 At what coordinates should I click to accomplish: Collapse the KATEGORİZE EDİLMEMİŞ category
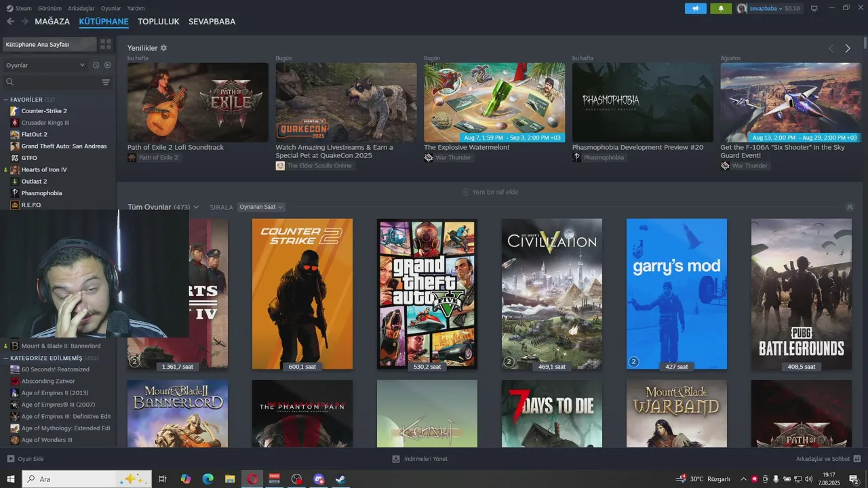tap(6, 358)
